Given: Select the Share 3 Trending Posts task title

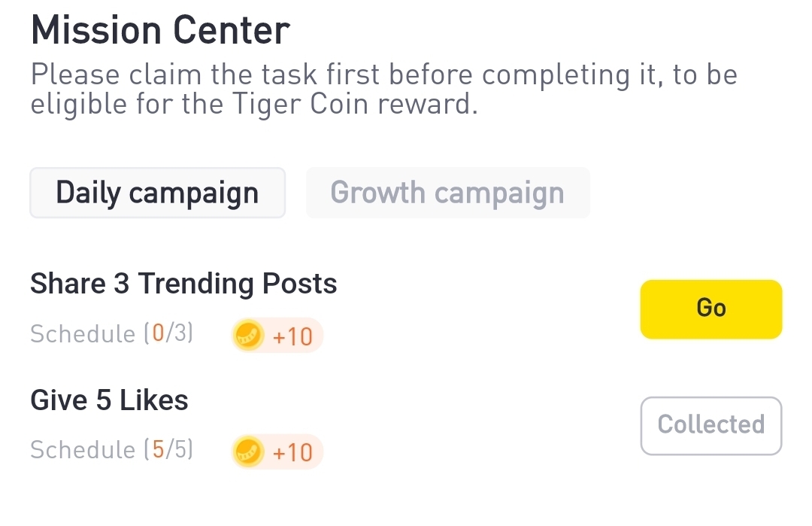Looking at the screenshot, I should pyautogui.click(x=183, y=284).
